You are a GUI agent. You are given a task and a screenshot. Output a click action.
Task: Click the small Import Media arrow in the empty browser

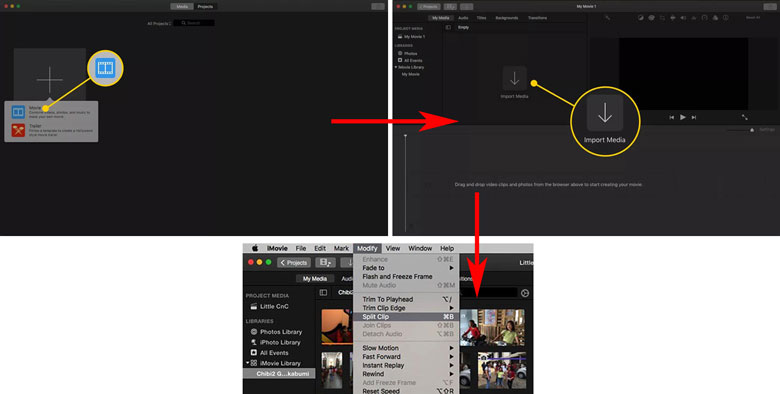[x=514, y=79]
